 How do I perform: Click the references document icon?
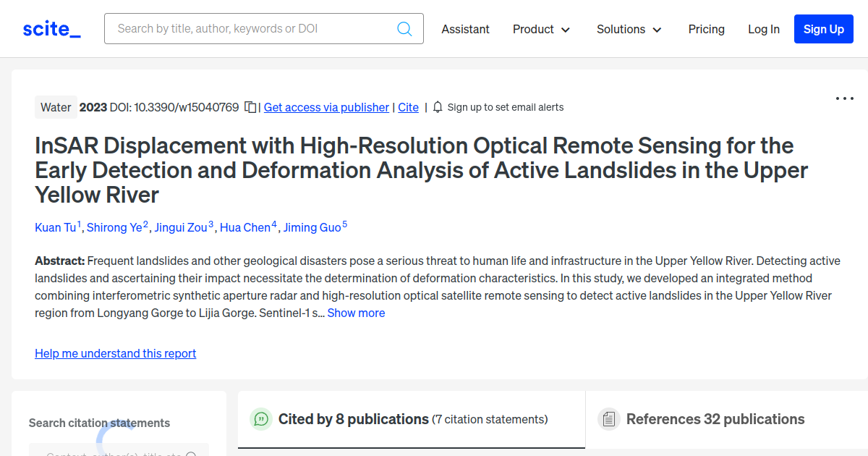coord(608,419)
